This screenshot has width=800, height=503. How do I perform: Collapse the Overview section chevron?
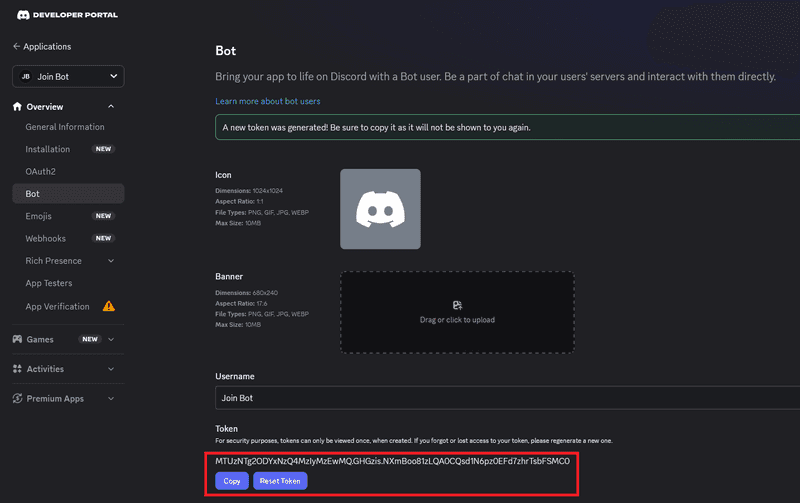click(x=111, y=106)
